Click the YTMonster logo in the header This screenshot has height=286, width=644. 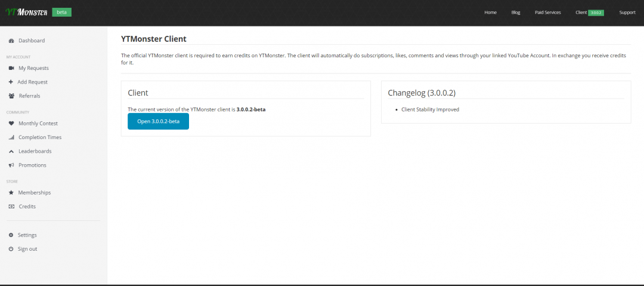click(26, 12)
